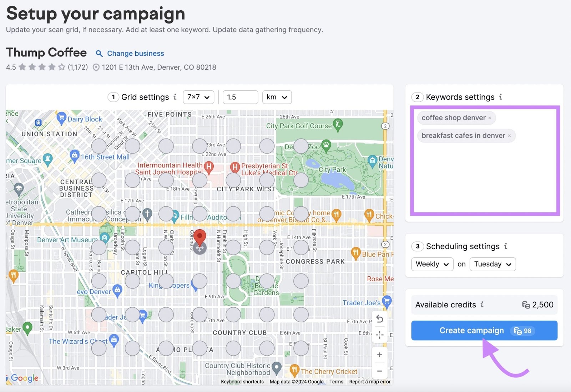Screen dimensions: 571x392
Task: Zoom in using the map plus icon
Action: [379, 355]
